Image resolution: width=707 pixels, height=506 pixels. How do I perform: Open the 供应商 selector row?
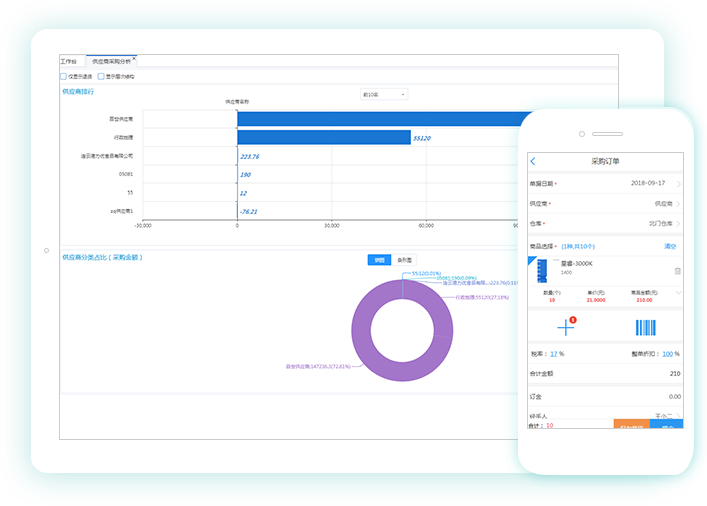point(606,203)
